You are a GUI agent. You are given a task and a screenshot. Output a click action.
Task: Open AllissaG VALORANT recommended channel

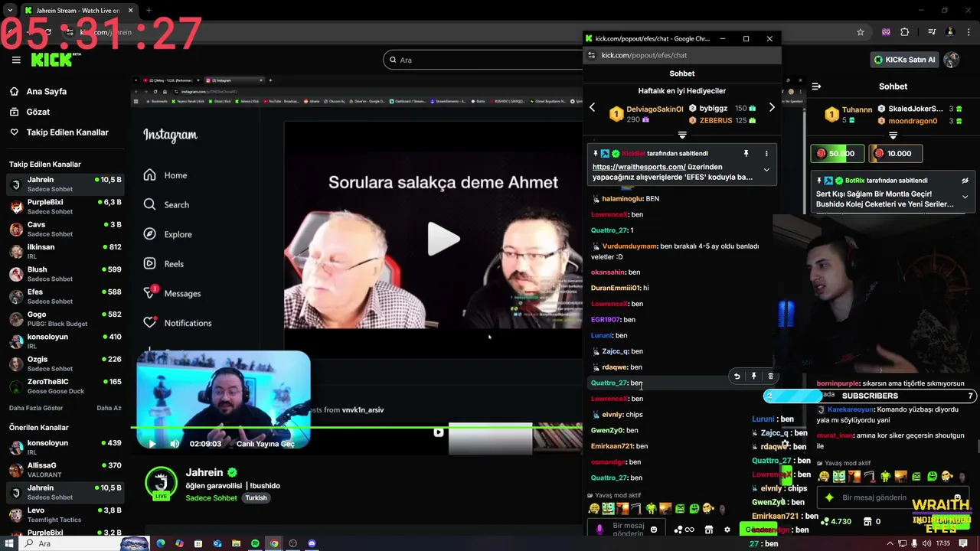pyautogui.click(x=64, y=469)
